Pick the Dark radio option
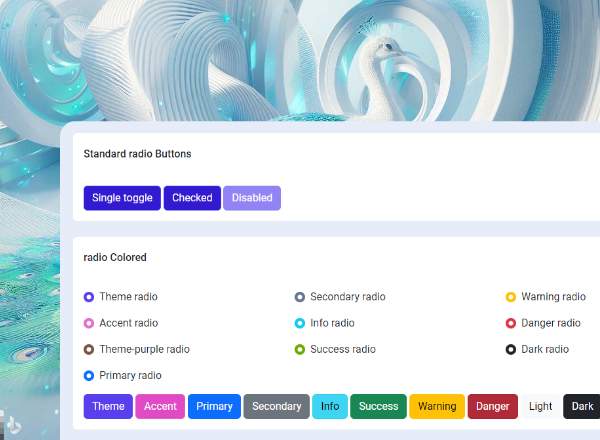This screenshot has height=440, width=600. click(x=511, y=349)
